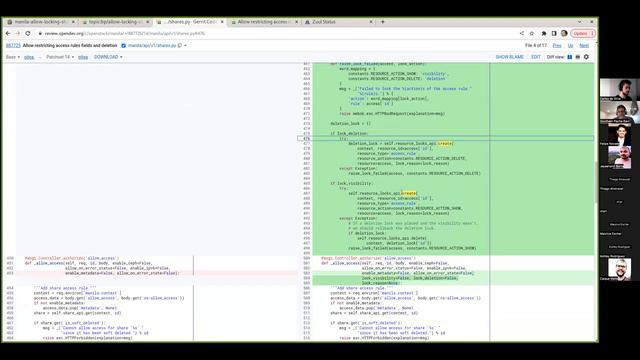Select side-by-side diff view icon
This screenshot has width=640, height=360.
pos(570,57)
